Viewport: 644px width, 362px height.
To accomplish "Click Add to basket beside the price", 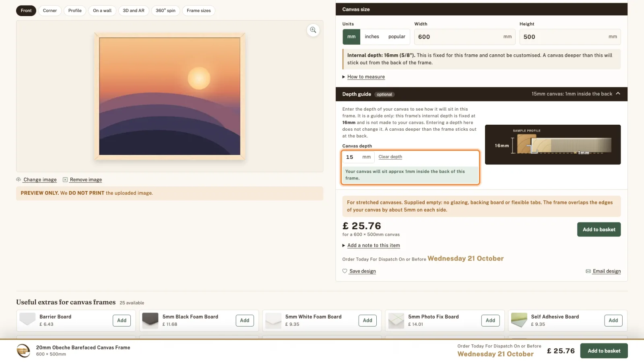I will click(599, 230).
